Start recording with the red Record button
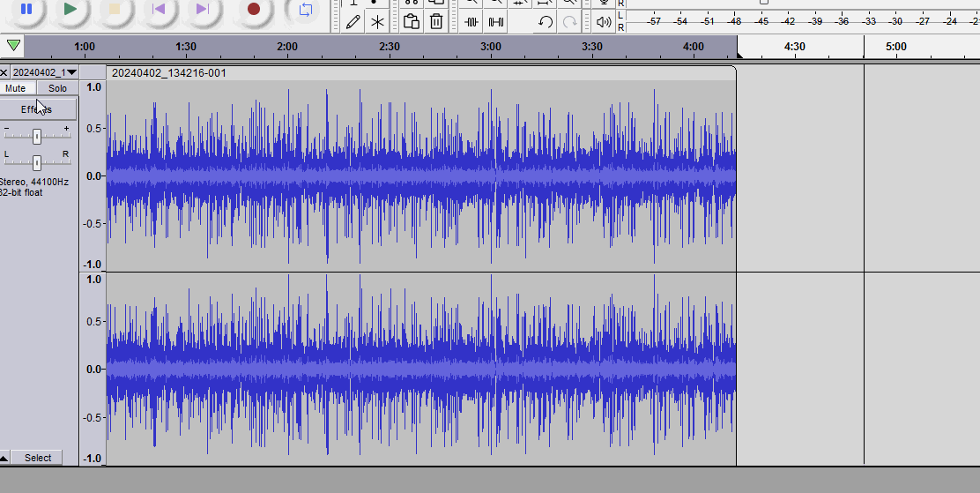The height and width of the screenshot is (493, 980). 254,9
